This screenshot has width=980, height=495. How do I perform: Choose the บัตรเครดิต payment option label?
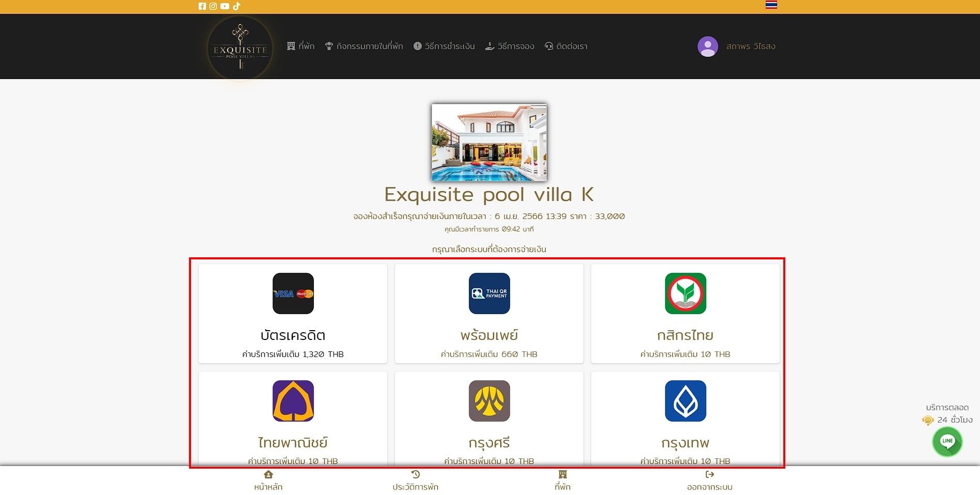(293, 335)
